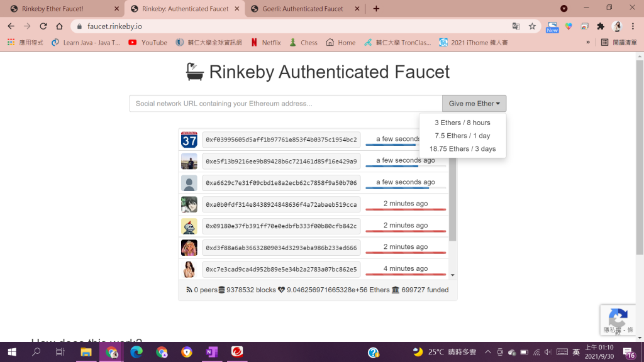Click the reCAPTCHA badge
Viewport: 644px width, 362px height.
click(618, 320)
